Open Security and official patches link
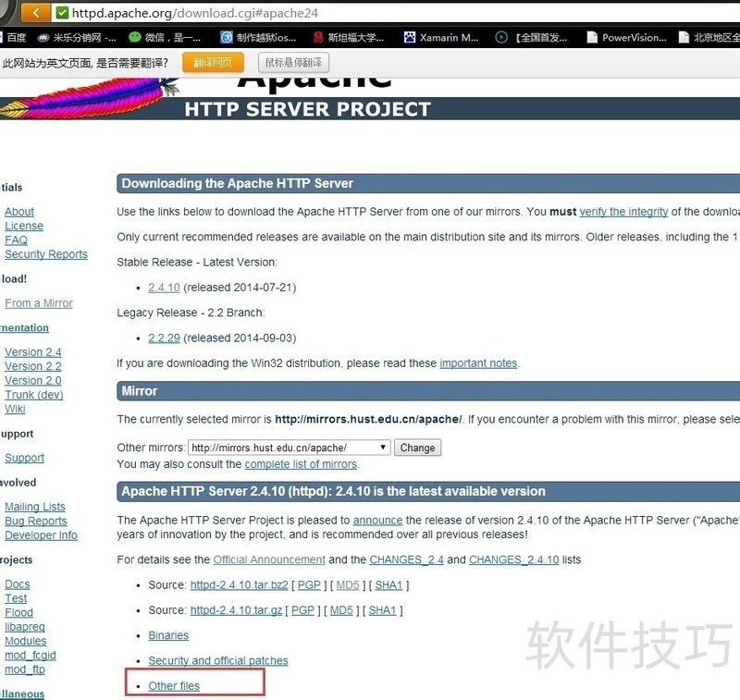Screen dimensions: 740x700 click(218, 661)
